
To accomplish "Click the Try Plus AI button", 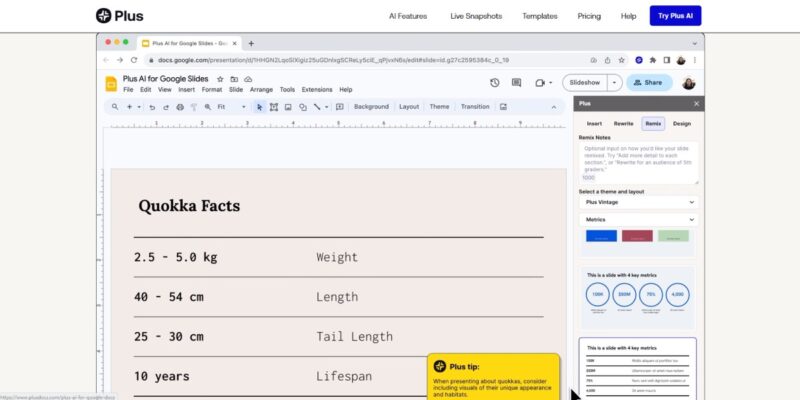I will tap(675, 16).
